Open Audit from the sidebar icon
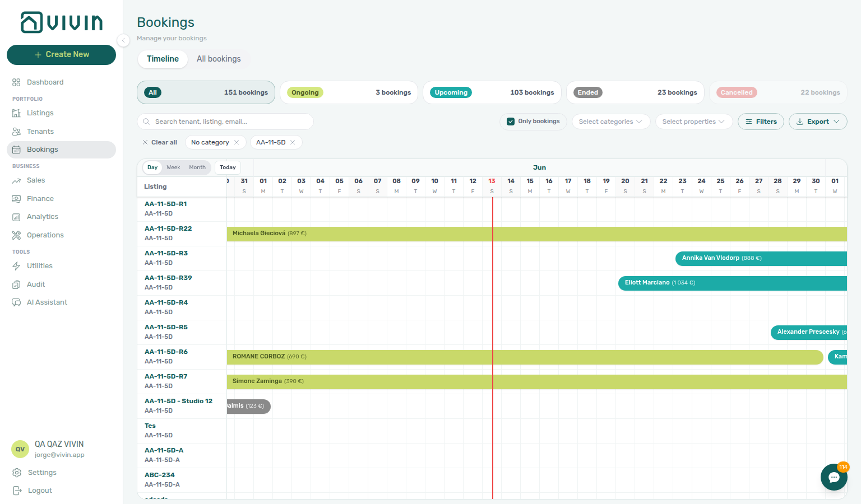Viewport: 861px width, 504px height. (x=16, y=284)
